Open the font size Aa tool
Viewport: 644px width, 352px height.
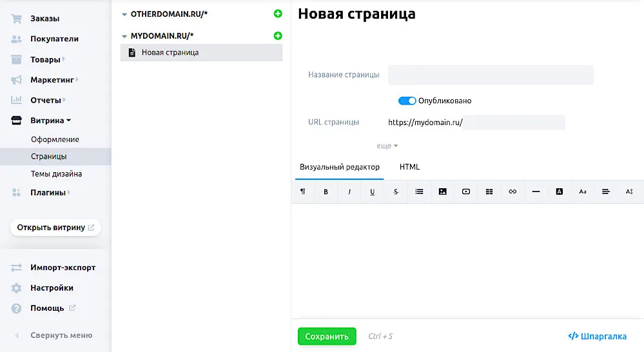pyautogui.click(x=582, y=191)
